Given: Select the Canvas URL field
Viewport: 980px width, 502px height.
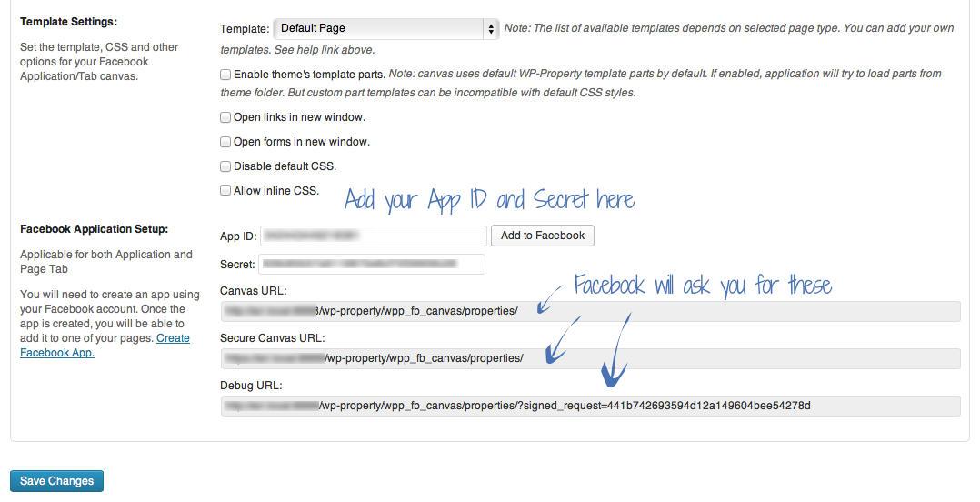Looking at the screenshot, I should tap(590, 311).
